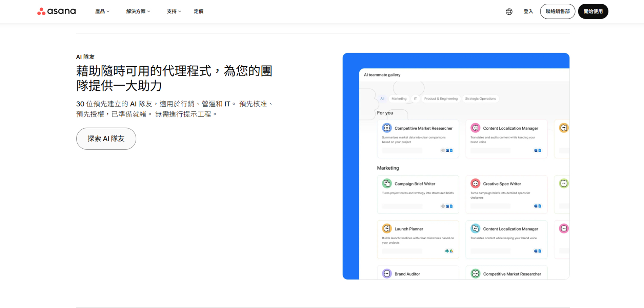Screen dimensions: 644x308
Task: Click the Launch Planner avatar icon
Action: click(x=387, y=228)
